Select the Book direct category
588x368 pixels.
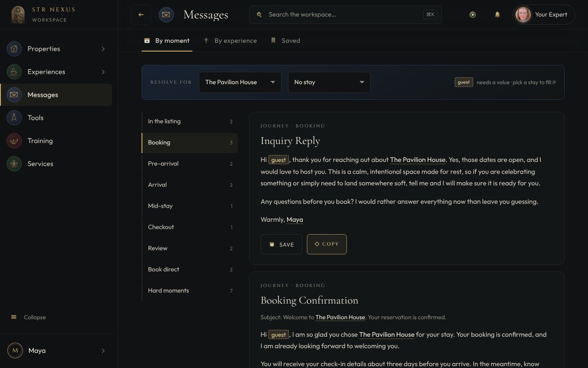click(x=190, y=270)
